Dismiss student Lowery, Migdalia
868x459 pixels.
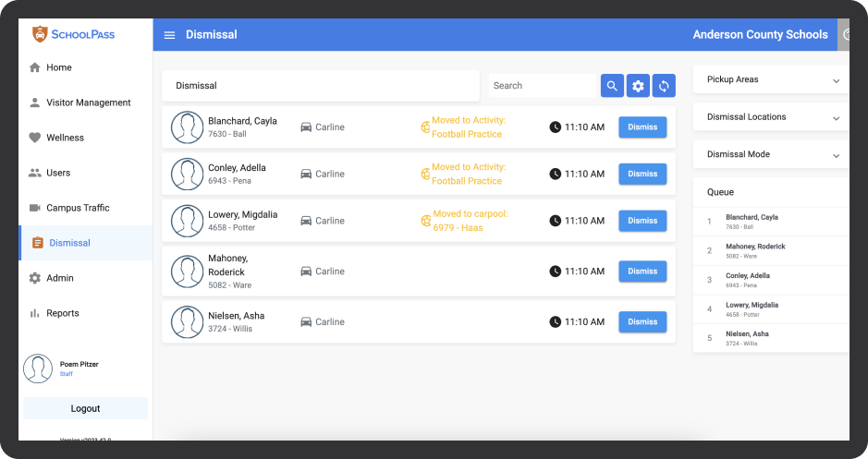(x=642, y=221)
